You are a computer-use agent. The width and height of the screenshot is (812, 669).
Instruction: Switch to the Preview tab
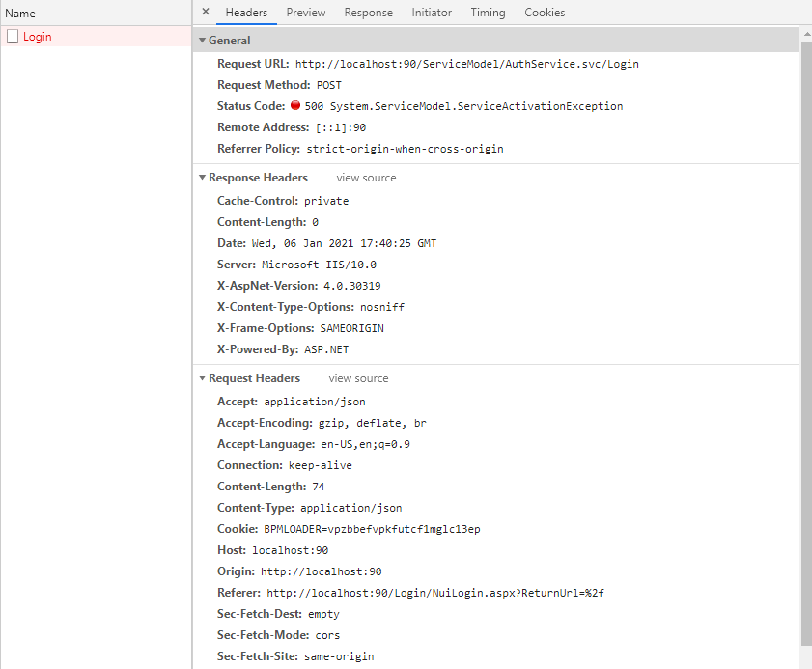point(306,13)
